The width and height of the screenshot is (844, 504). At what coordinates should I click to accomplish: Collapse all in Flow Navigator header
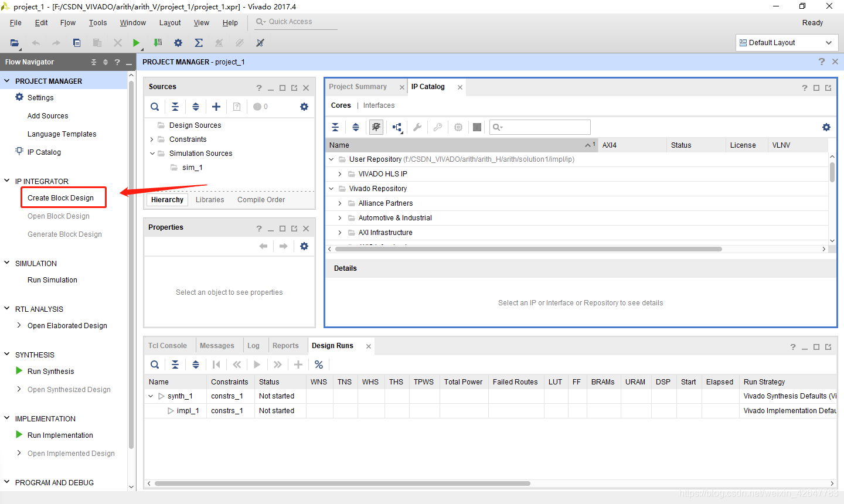tap(94, 62)
